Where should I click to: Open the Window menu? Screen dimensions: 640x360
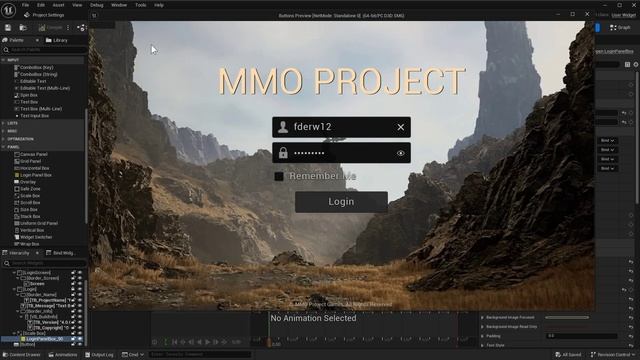[119, 5]
